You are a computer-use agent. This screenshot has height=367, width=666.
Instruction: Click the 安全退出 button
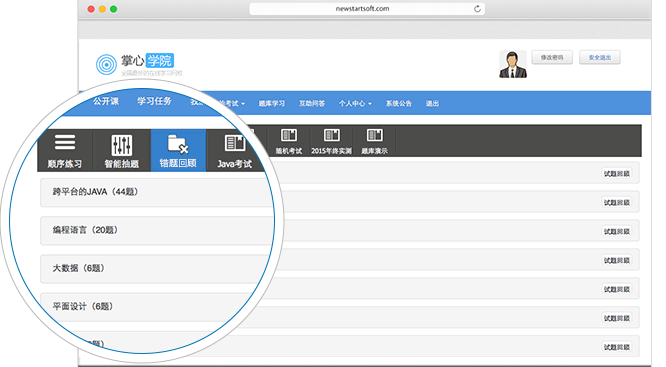pos(599,57)
